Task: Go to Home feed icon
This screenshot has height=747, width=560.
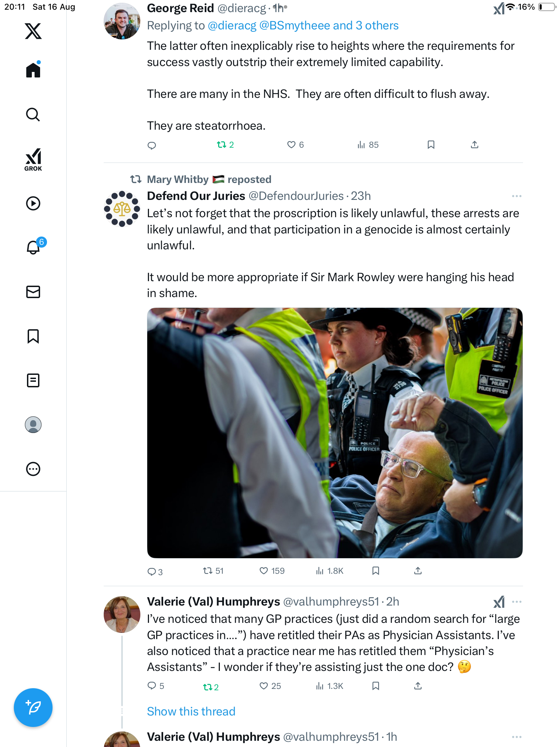Action: 33,70
